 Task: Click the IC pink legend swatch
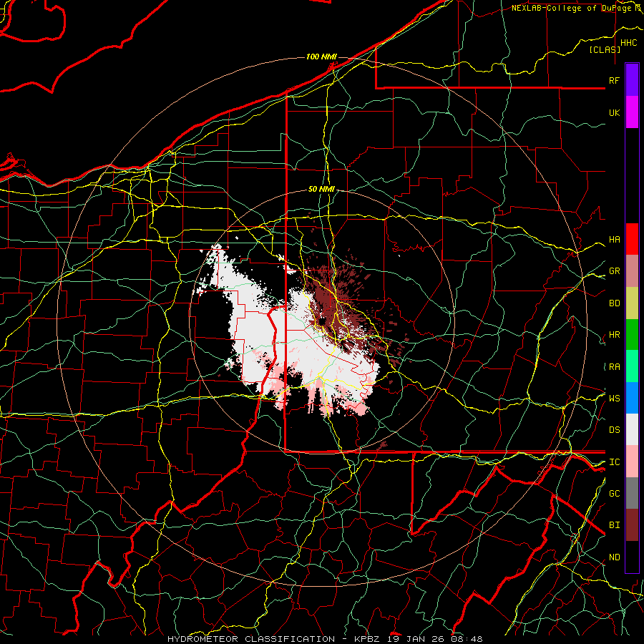632,462
